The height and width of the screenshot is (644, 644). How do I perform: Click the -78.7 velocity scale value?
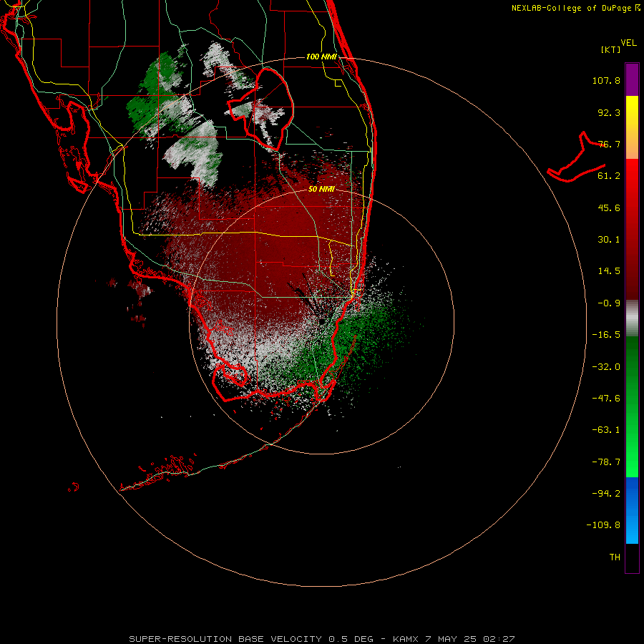[606, 462]
